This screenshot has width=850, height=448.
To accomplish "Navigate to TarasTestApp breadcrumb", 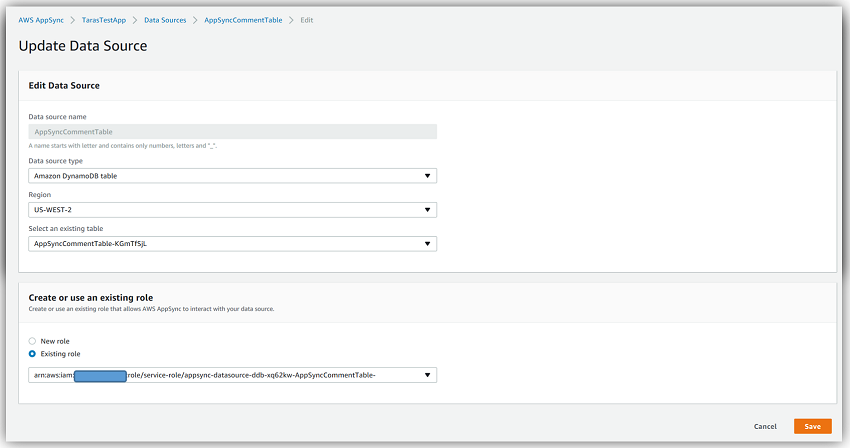I will click(103, 20).
